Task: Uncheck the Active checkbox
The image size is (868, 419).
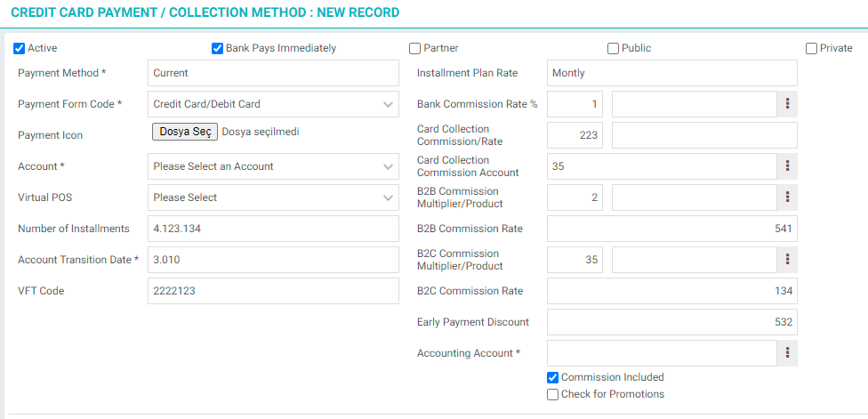Action: click(20, 48)
